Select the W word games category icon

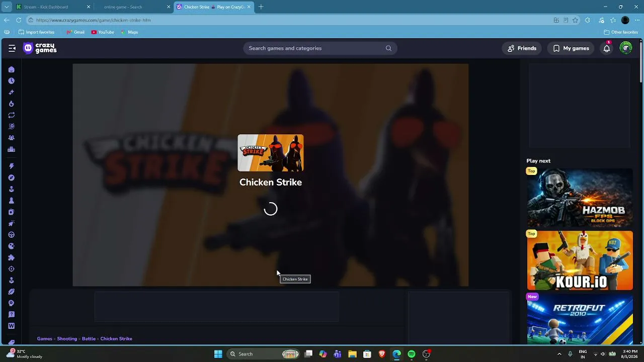[12, 326]
